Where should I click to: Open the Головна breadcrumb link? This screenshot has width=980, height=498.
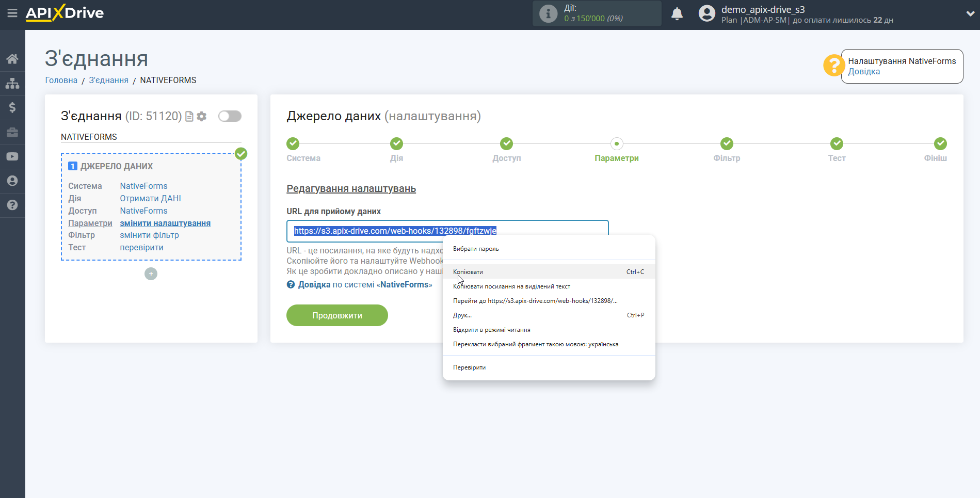pos(61,80)
